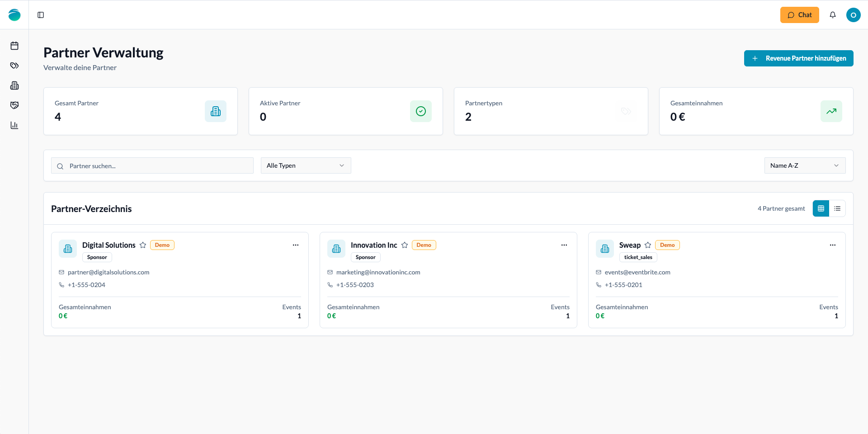
Task: Open the user avatar menu
Action: tap(853, 15)
